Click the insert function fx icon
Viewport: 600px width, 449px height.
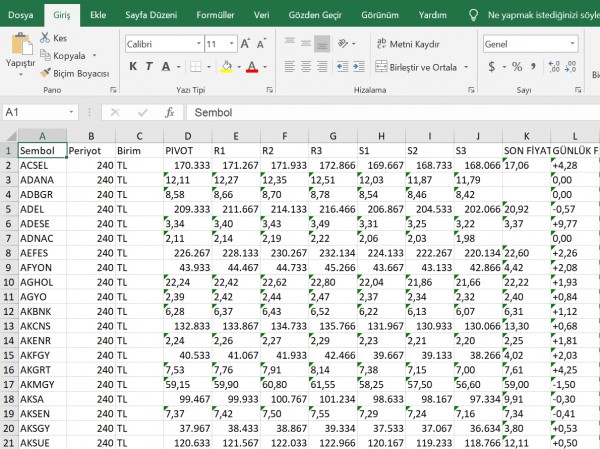click(x=170, y=112)
